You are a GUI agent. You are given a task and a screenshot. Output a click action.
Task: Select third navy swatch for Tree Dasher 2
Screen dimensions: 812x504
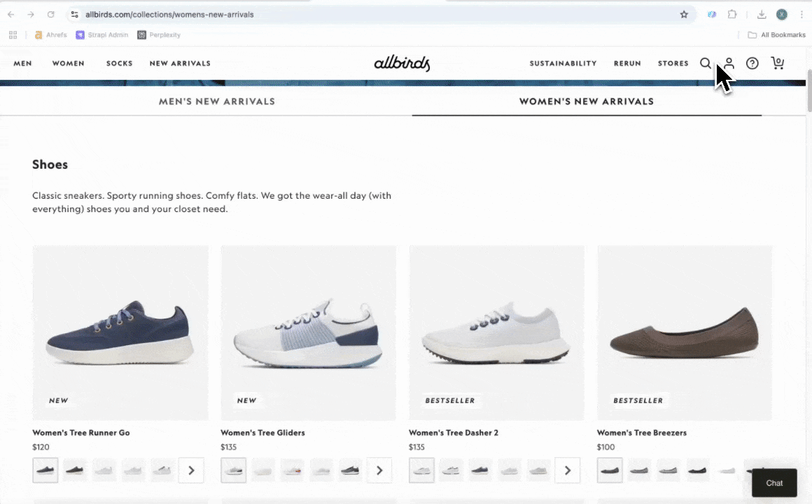tap(480, 470)
